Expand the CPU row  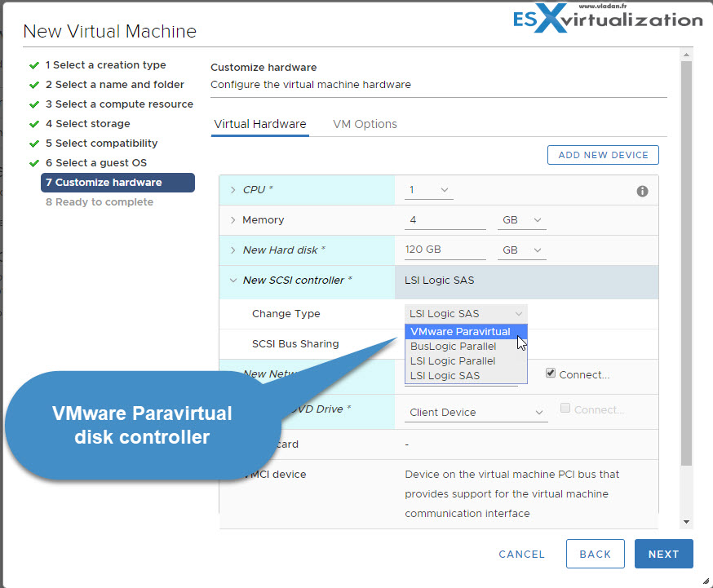click(232, 190)
